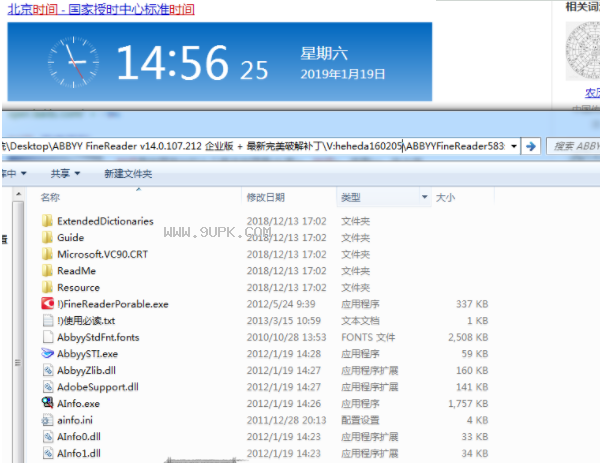Click the FONTS 文件 type cell

pos(368,337)
